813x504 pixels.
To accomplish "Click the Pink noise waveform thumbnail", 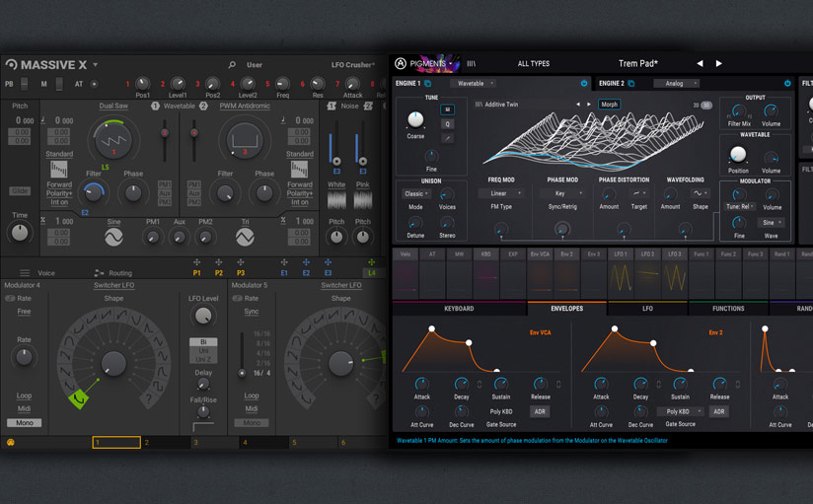I will [362, 200].
